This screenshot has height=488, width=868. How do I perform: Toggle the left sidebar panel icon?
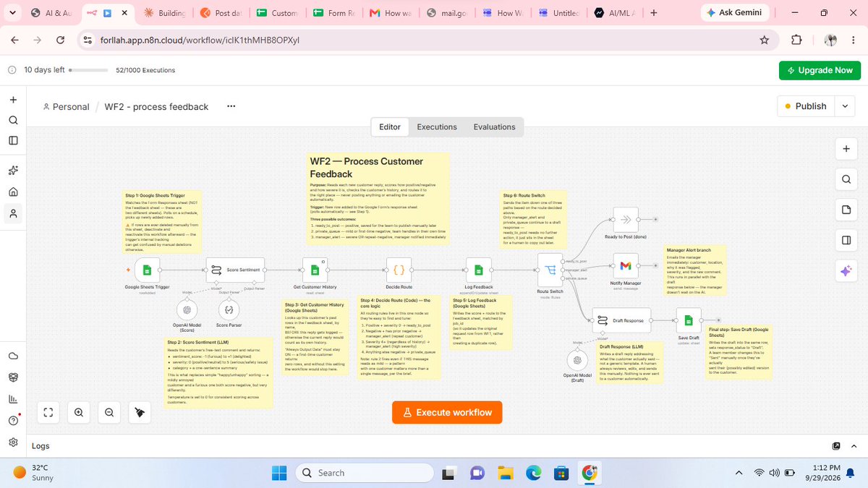point(13,140)
